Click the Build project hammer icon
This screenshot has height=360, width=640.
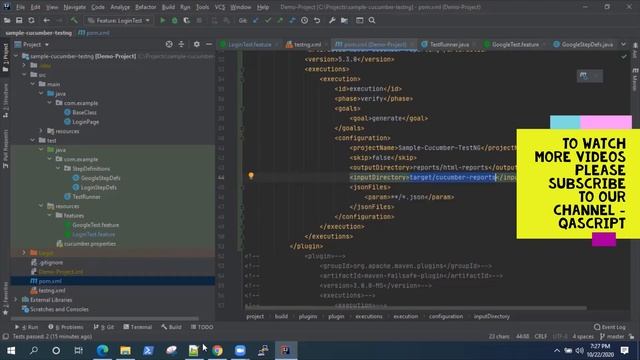[74, 20]
